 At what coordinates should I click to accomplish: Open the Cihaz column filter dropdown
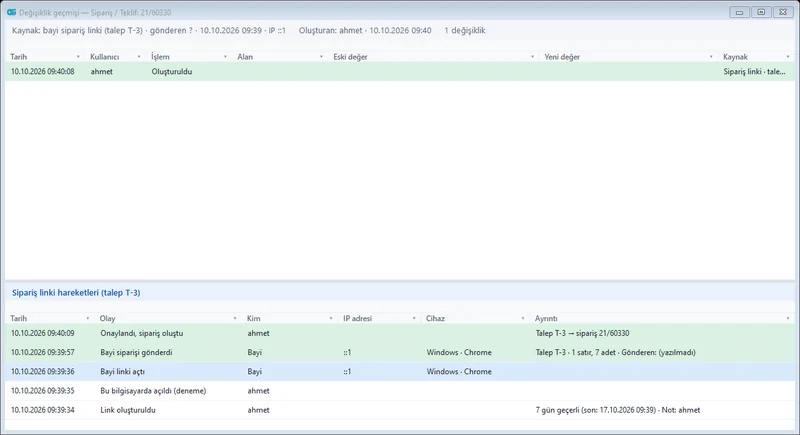pyautogui.click(x=522, y=318)
